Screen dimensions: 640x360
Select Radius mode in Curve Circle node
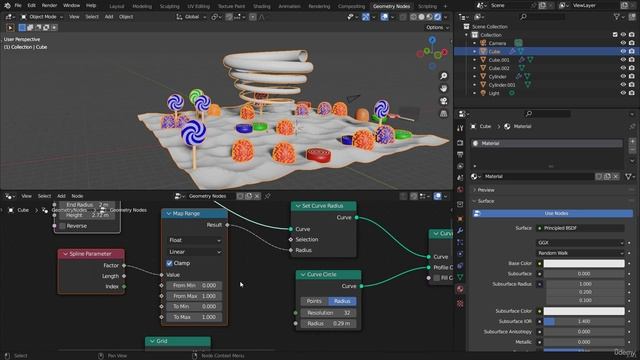click(x=342, y=301)
